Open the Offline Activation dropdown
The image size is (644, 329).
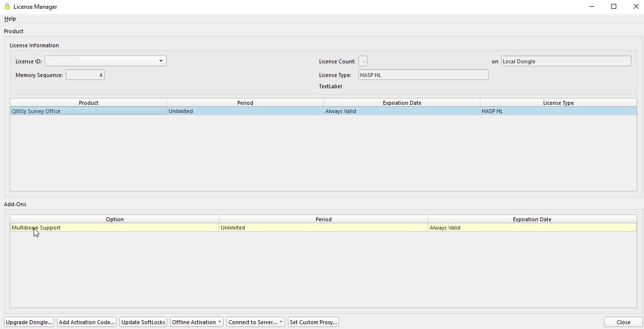196,322
